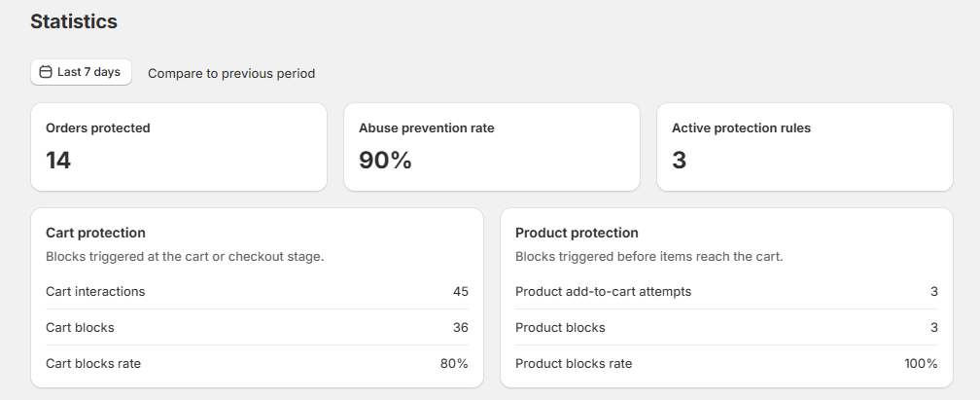Open the Last 7 days date dropdown
The width and height of the screenshot is (980, 400).
(81, 72)
